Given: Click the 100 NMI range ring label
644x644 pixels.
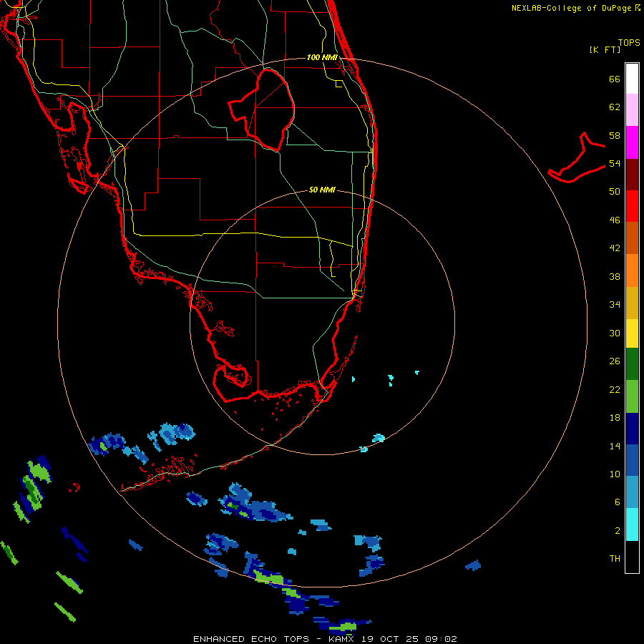Looking at the screenshot, I should click(x=322, y=57).
